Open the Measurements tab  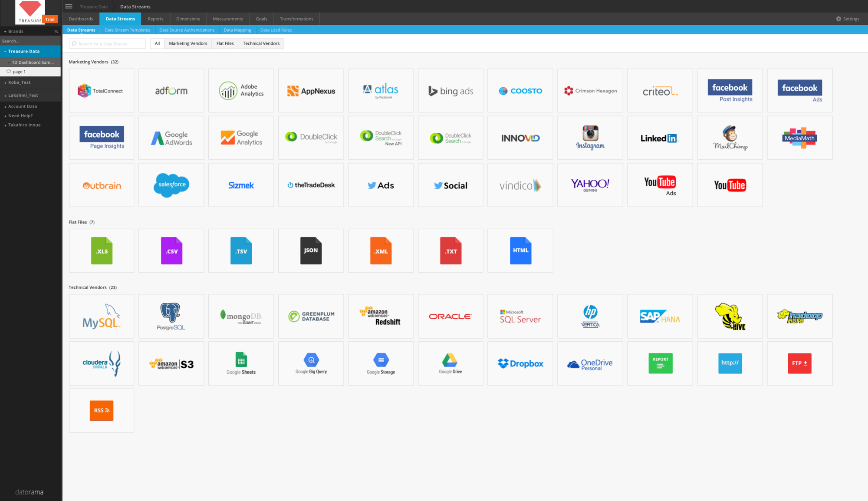(x=228, y=19)
